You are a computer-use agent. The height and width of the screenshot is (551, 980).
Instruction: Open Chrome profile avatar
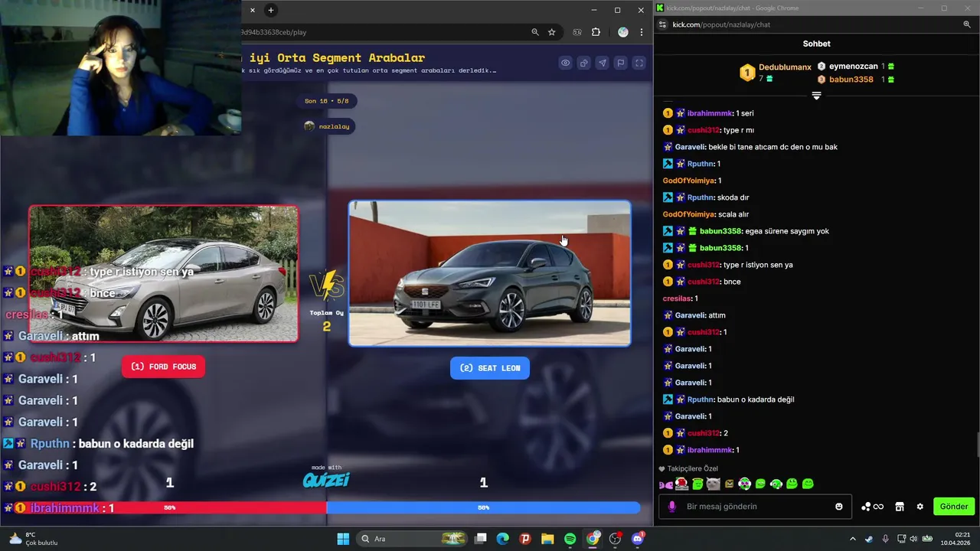(622, 32)
